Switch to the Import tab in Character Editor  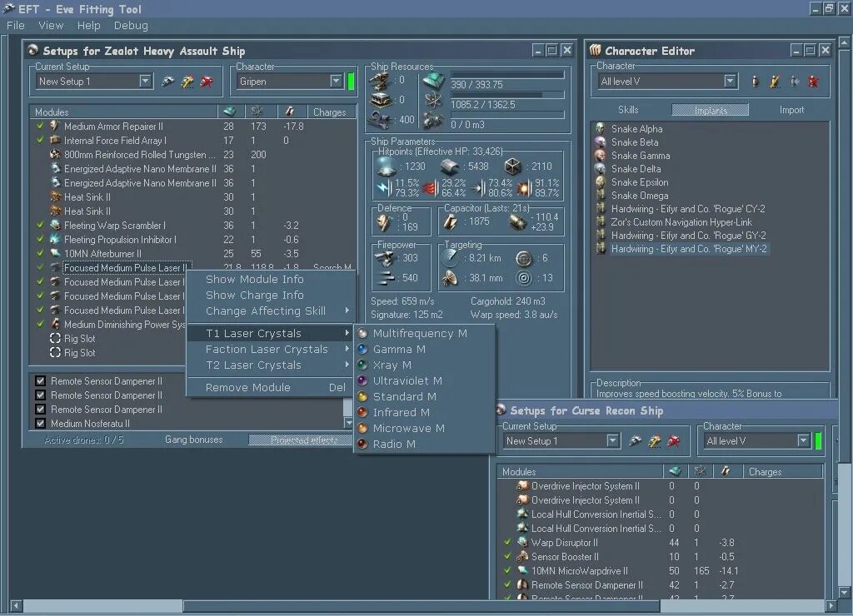(791, 110)
